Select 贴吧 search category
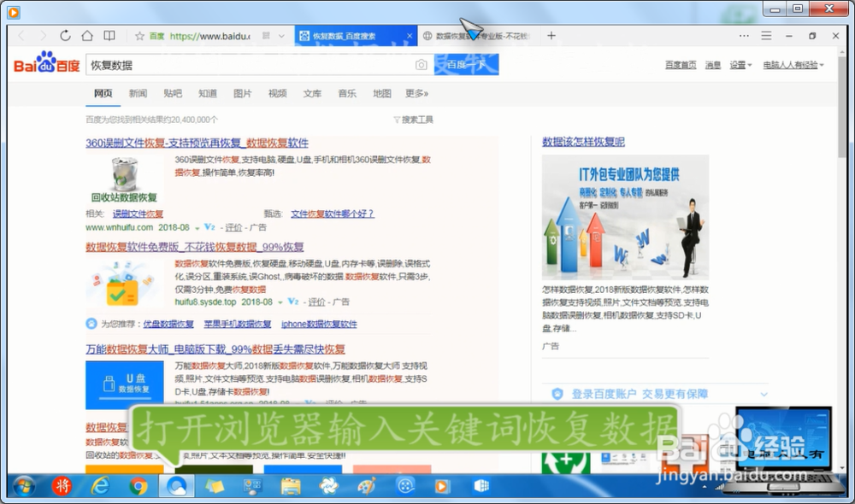855x504 pixels. (173, 94)
